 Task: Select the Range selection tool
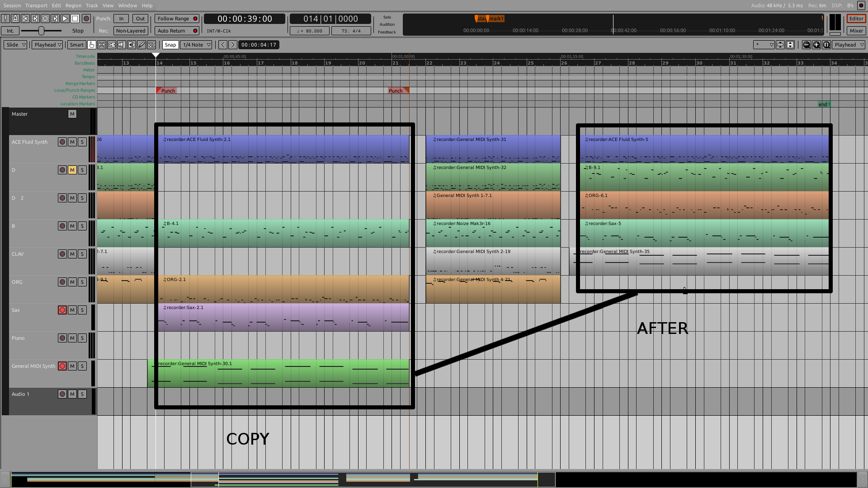[102, 45]
